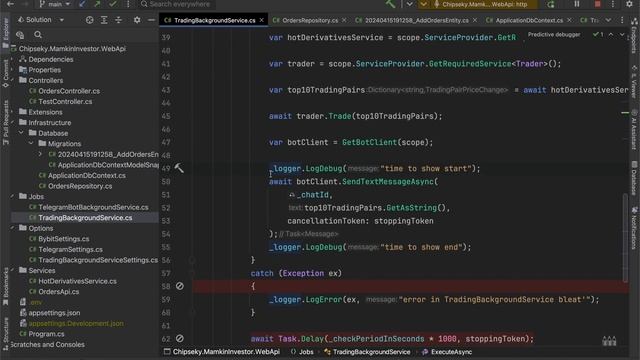Click the restart debug icon

click(x=551, y=4)
